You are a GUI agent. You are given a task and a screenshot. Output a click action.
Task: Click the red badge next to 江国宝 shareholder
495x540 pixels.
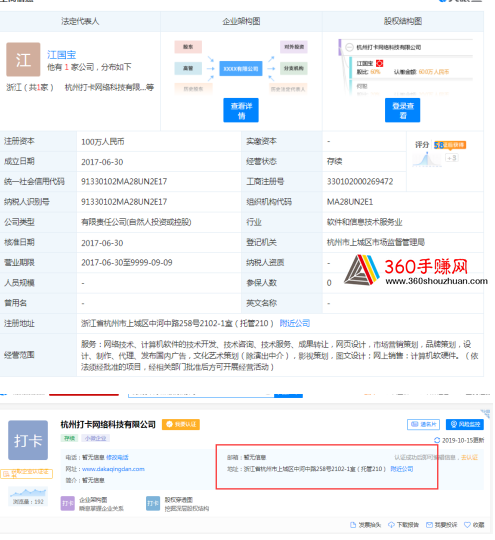tap(379, 63)
